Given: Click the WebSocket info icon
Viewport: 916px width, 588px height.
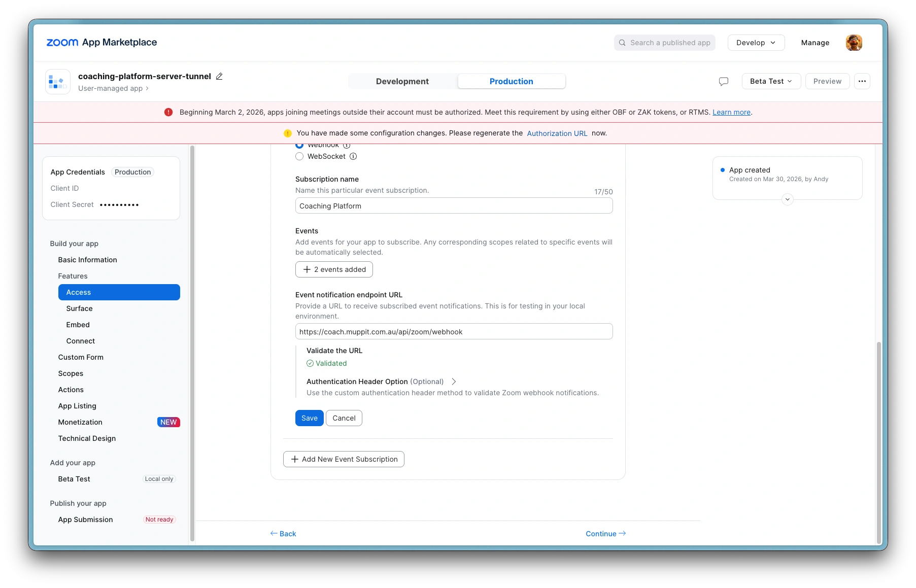Looking at the screenshot, I should (x=353, y=156).
